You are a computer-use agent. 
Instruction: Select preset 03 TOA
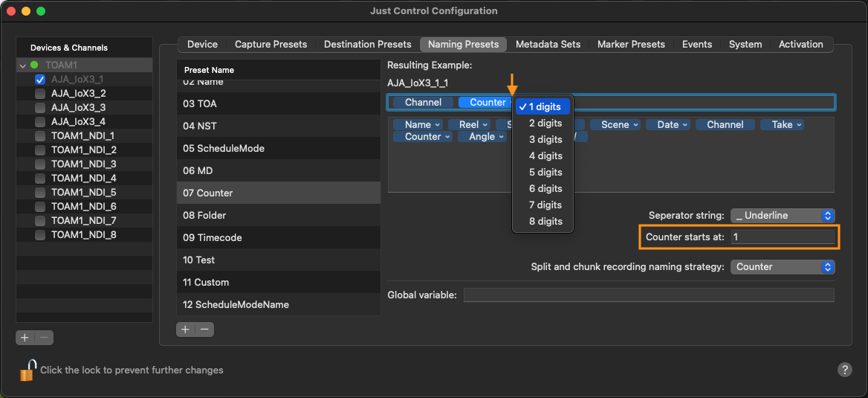point(279,103)
